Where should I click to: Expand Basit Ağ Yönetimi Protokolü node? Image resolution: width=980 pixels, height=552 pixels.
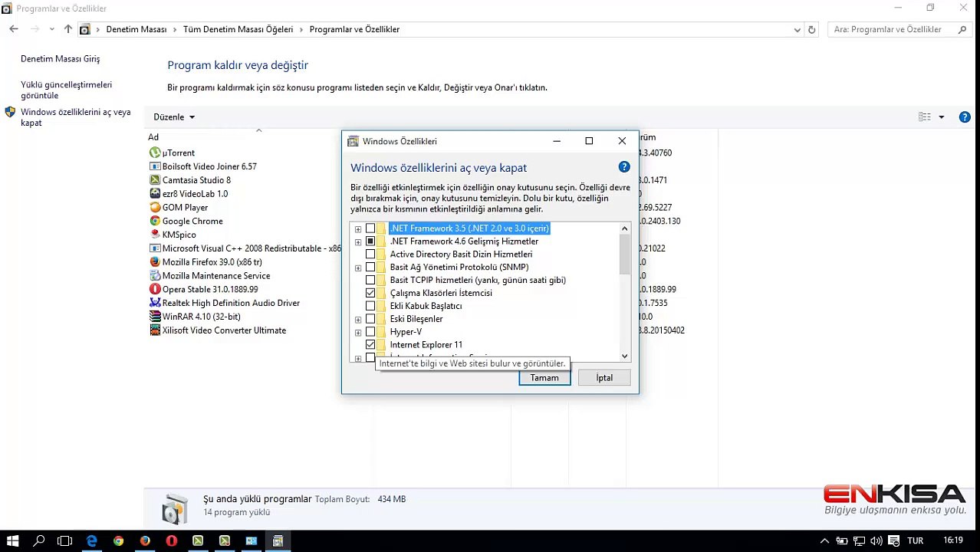(358, 268)
